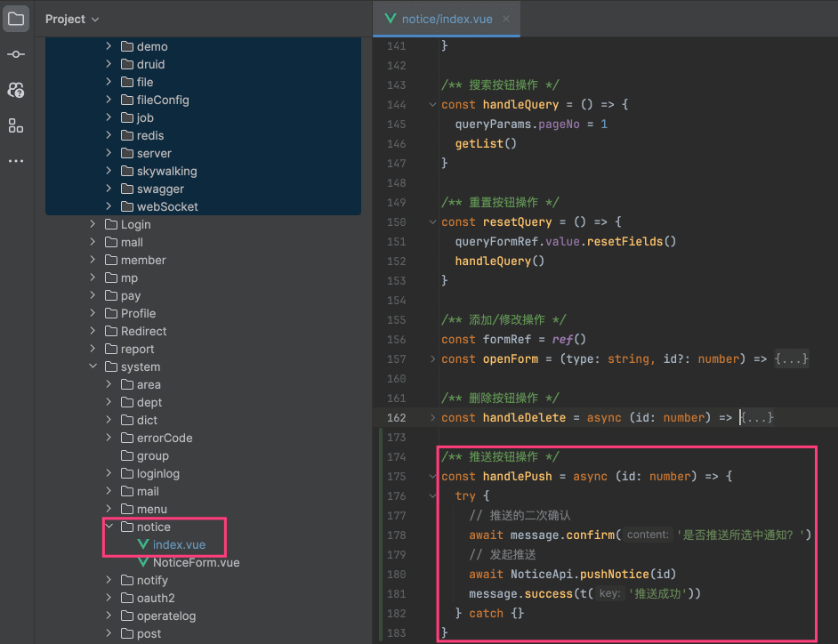Expand the Login folder

93,224
